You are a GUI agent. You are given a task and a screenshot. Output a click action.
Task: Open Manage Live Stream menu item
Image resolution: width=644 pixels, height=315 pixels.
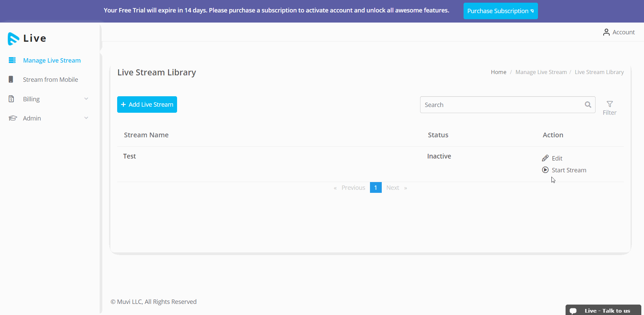click(52, 61)
